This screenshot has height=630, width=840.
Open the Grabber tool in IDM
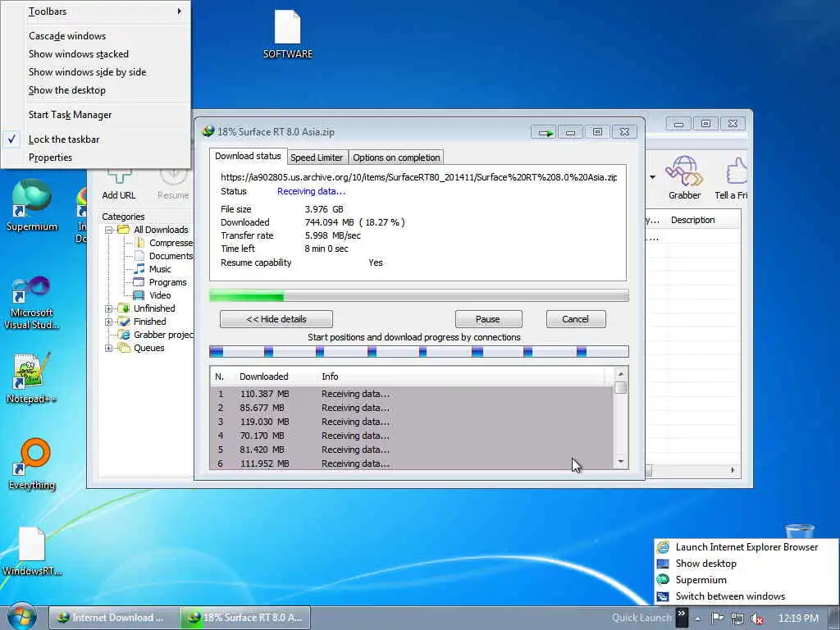click(x=684, y=178)
